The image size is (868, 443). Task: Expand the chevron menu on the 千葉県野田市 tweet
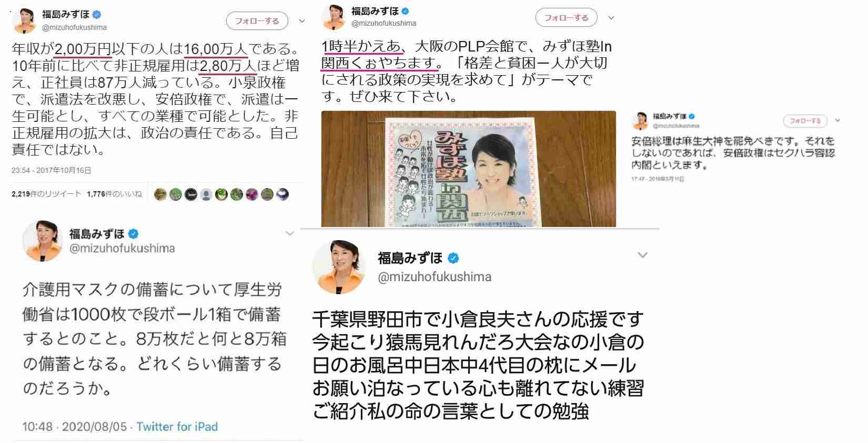point(642,255)
